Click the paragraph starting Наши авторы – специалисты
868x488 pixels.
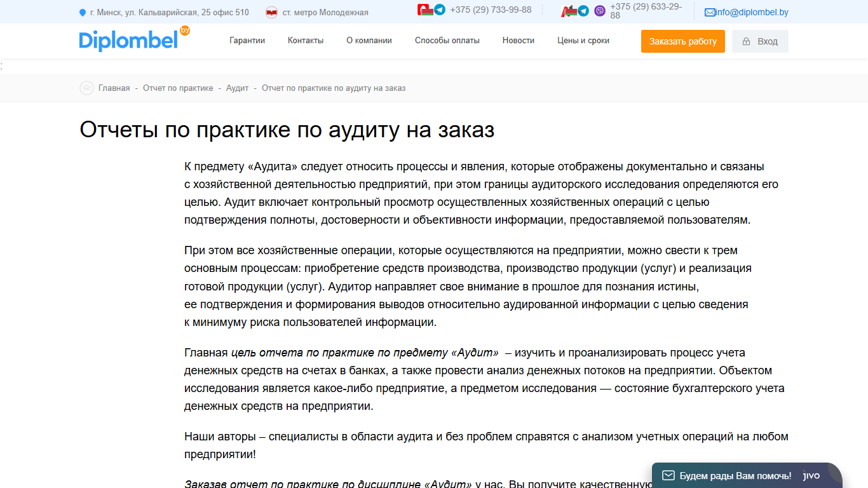[x=486, y=445]
